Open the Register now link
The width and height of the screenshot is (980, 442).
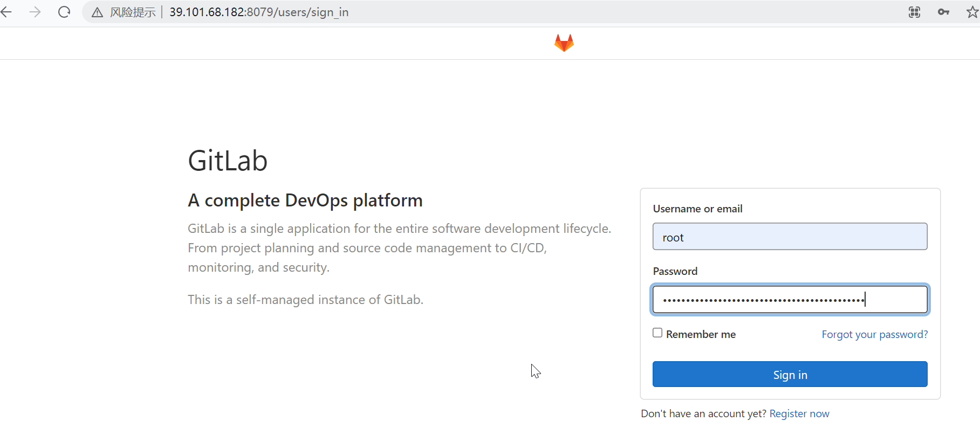799,413
